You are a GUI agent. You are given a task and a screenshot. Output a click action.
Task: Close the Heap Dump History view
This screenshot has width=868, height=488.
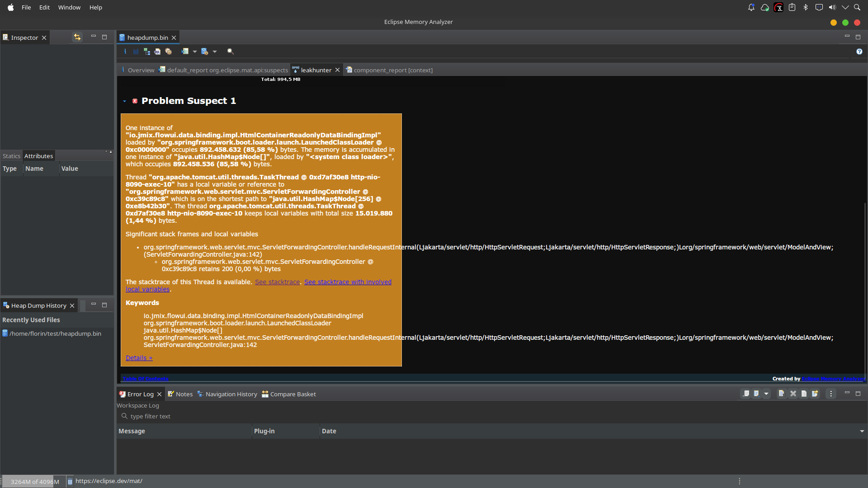(72, 305)
